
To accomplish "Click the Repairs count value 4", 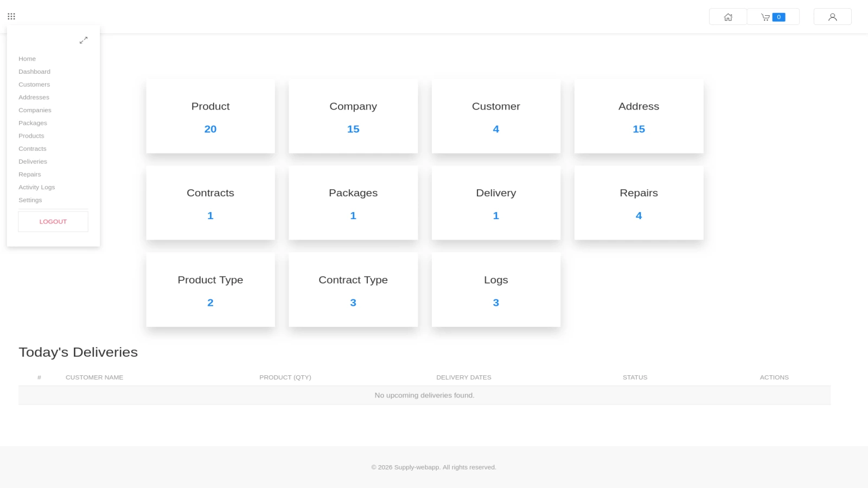I will [639, 216].
